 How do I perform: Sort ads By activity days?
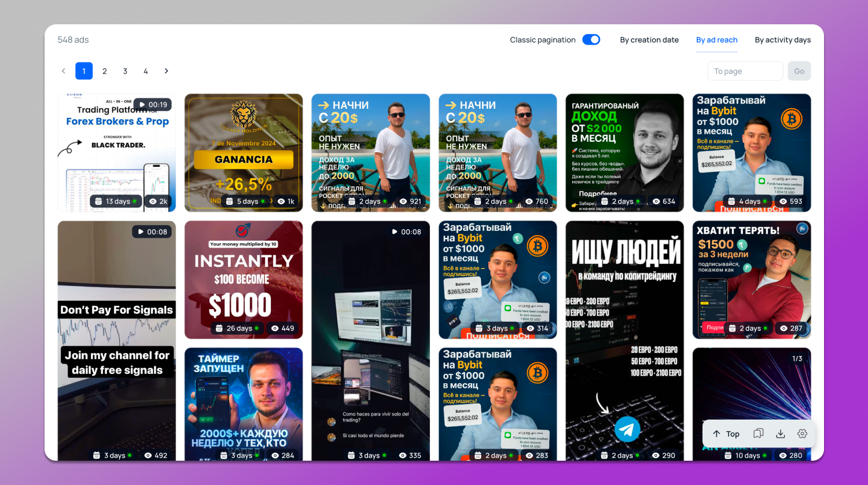[x=782, y=40]
